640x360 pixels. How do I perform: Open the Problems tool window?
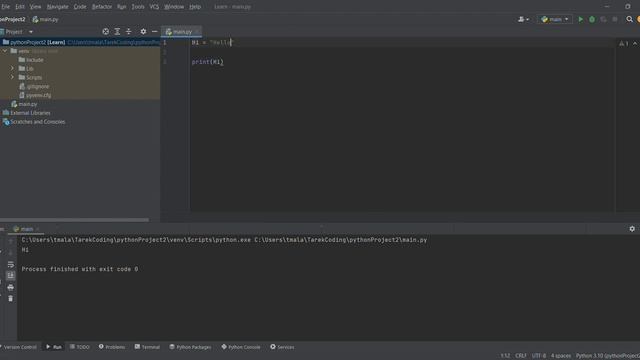pos(112,347)
